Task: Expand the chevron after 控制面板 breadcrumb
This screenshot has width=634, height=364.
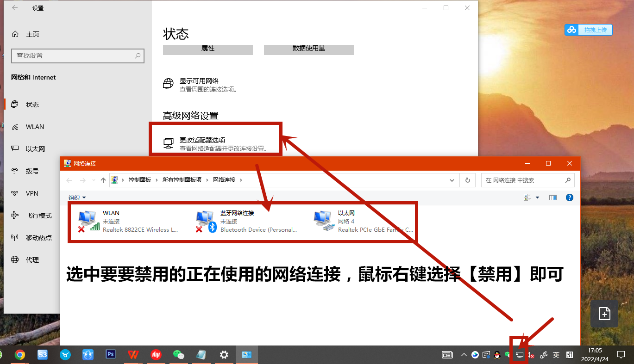Action: point(157,180)
